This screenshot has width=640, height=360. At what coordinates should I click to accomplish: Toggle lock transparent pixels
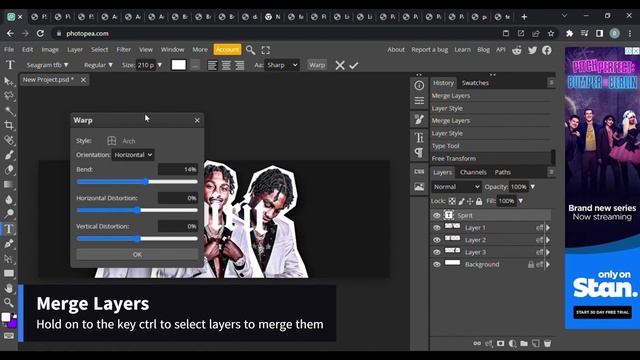tap(452, 201)
